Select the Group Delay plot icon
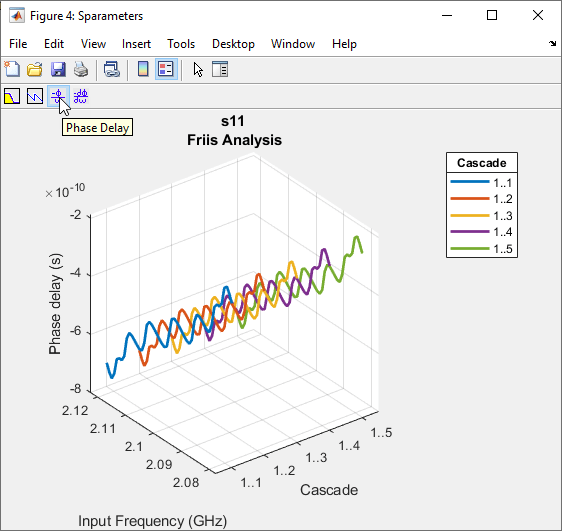 coord(81,96)
